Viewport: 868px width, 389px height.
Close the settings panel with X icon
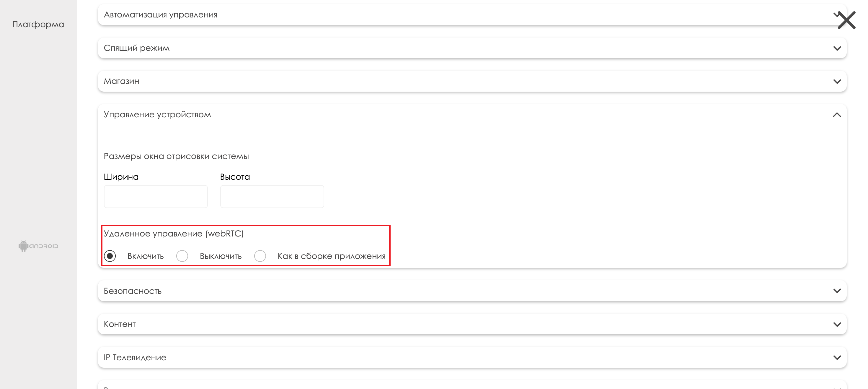click(x=846, y=20)
